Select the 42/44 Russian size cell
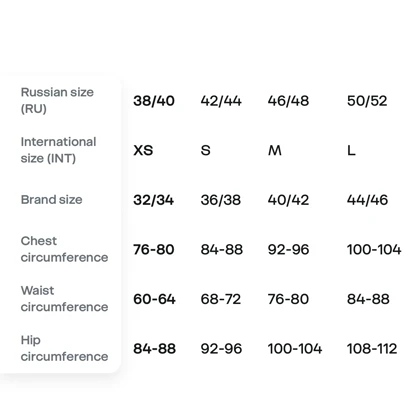Image resolution: width=420 pixels, height=420 pixels. 221,101
